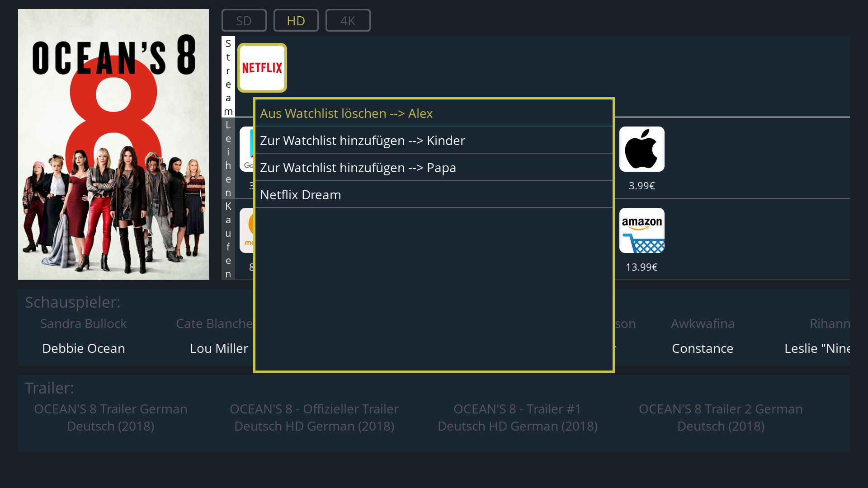Select the vertical Stream category label

coord(228,77)
